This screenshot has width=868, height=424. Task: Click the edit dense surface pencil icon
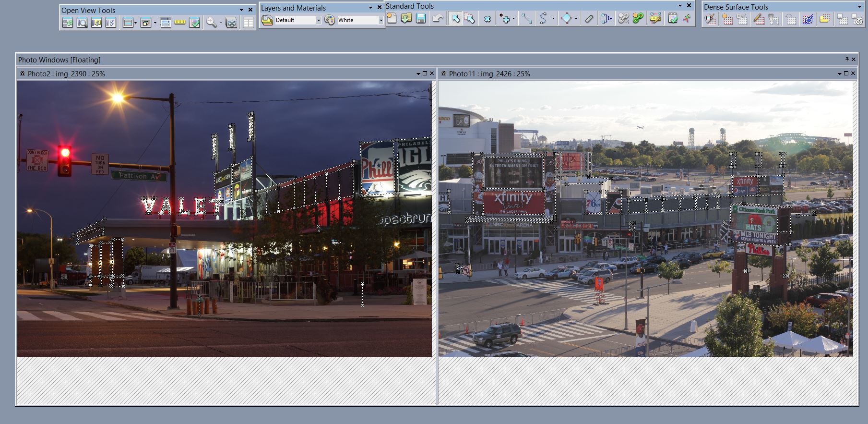tap(759, 20)
